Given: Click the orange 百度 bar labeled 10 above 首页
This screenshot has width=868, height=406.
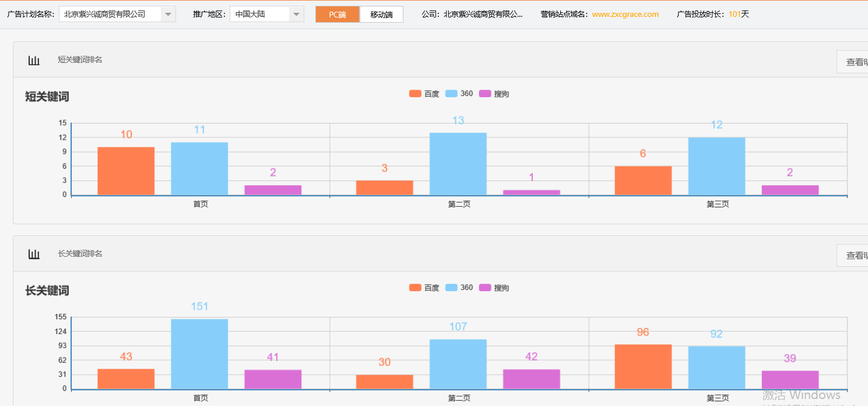Looking at the screenshot, I should (125, 169).
